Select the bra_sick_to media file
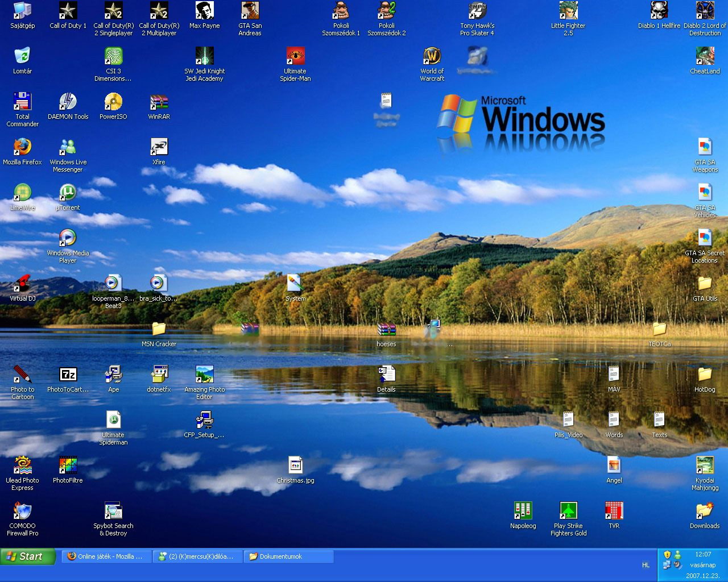This screenshot has width=728, height=582. [159, 289]
